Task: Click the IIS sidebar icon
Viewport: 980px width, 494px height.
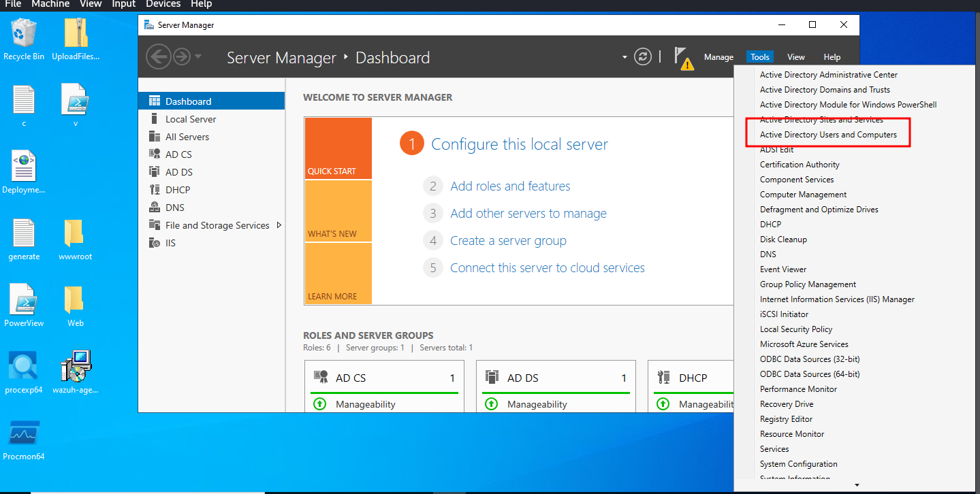Action: pyautogui.click(x=155, y=243)
